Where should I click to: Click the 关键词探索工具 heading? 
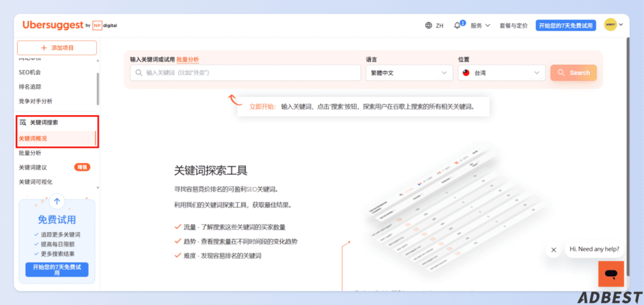point(211,170)
